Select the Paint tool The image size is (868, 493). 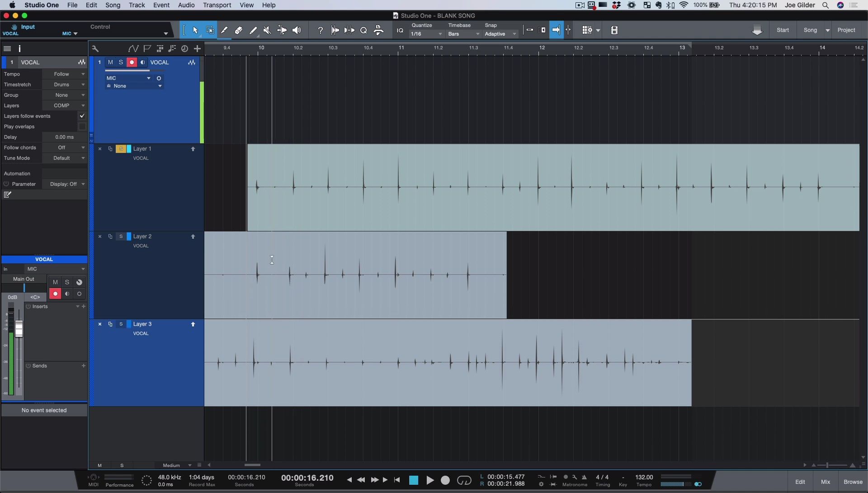(253, 30)
